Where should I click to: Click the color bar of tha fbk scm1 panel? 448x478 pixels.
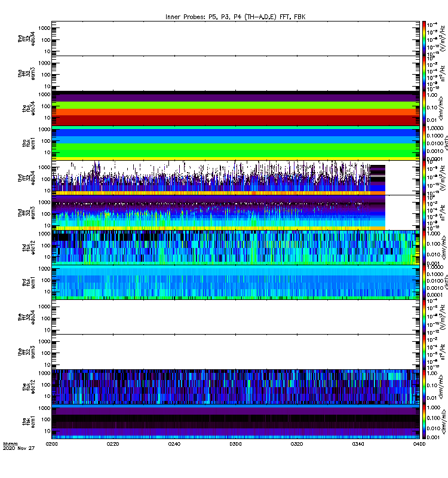click(x=424, y=143)
